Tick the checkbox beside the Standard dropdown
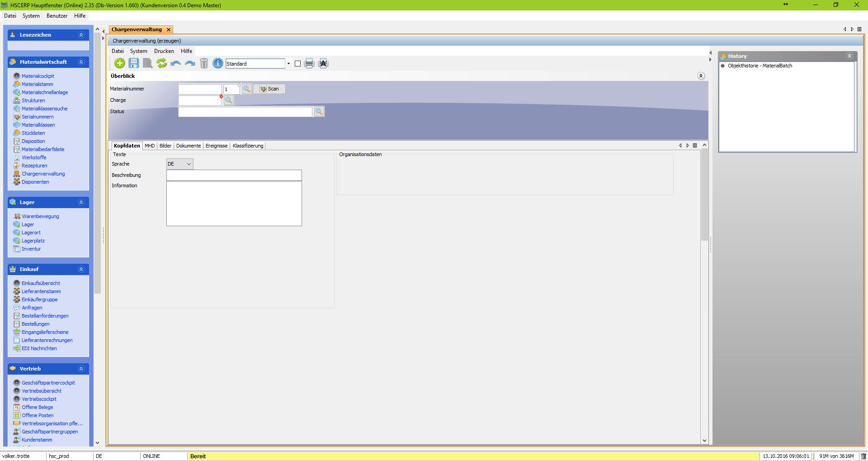868x461 pixels. (x=297, y=64)
